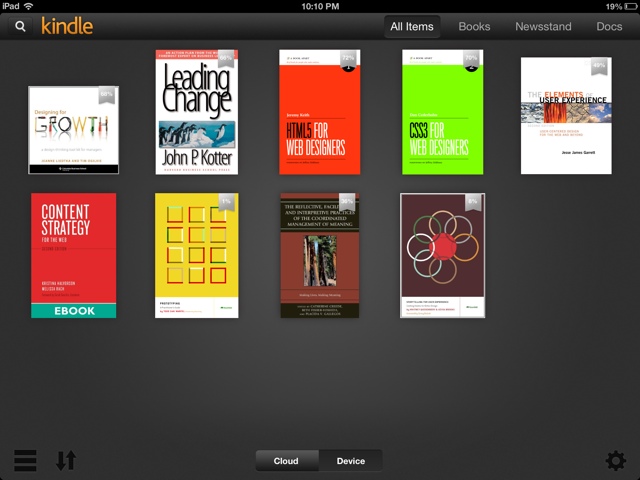Select Cloud library toggle
Viewport: 640px width, 480px height.
click(x=287, y=461)
